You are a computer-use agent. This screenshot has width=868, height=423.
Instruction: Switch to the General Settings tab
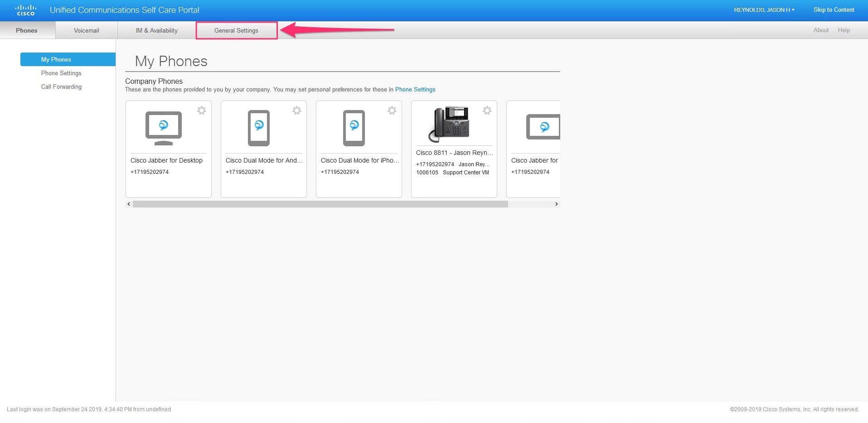tap(236, 30)
